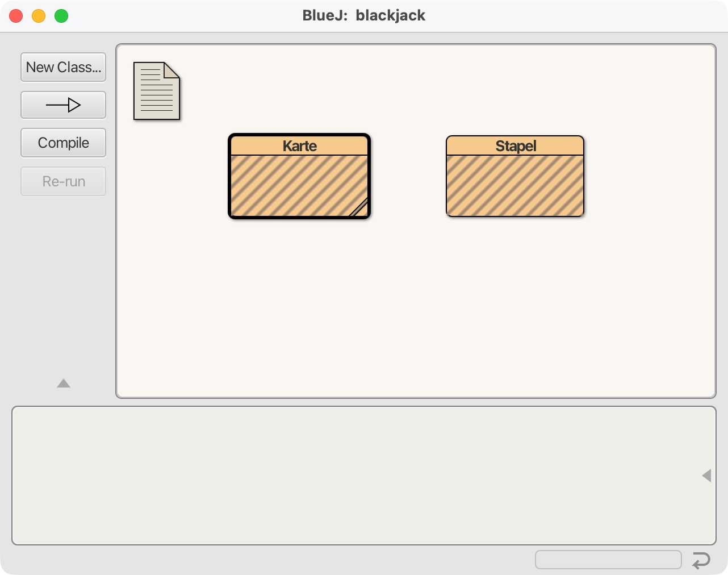Click the BlueJ: blackjack title bar text
Screen dimensions: 728x575
click(363, 15)
